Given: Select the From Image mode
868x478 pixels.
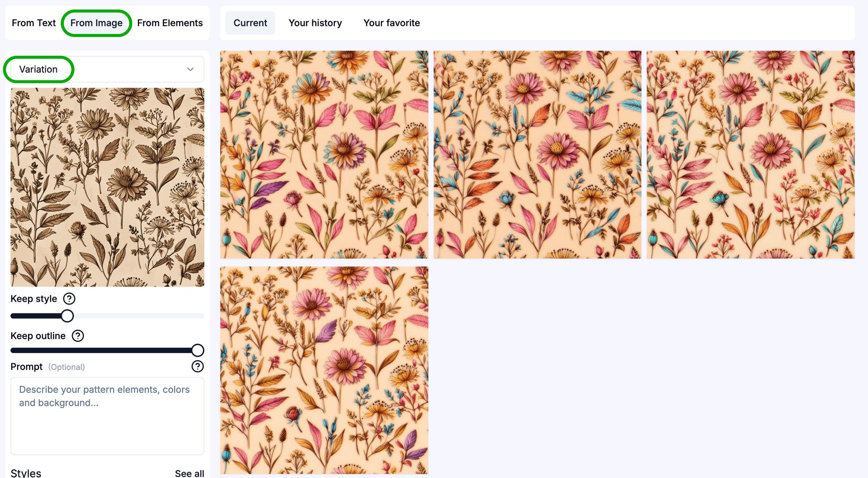Looking at the screenshot, I should [x=96, y=23].
